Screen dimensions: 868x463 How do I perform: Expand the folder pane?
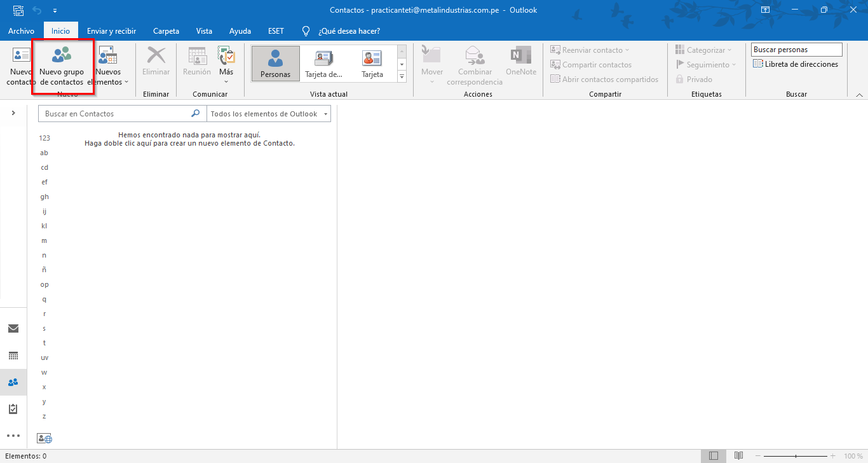pyautogui.click(x=13, y=113)
